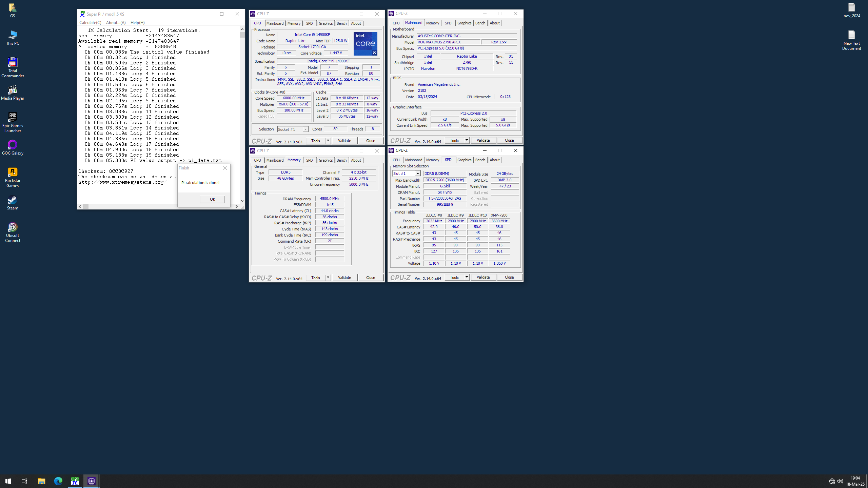The image size is (868, 488).
Task: Open This PC desktop icon
Action: (13, 38)
